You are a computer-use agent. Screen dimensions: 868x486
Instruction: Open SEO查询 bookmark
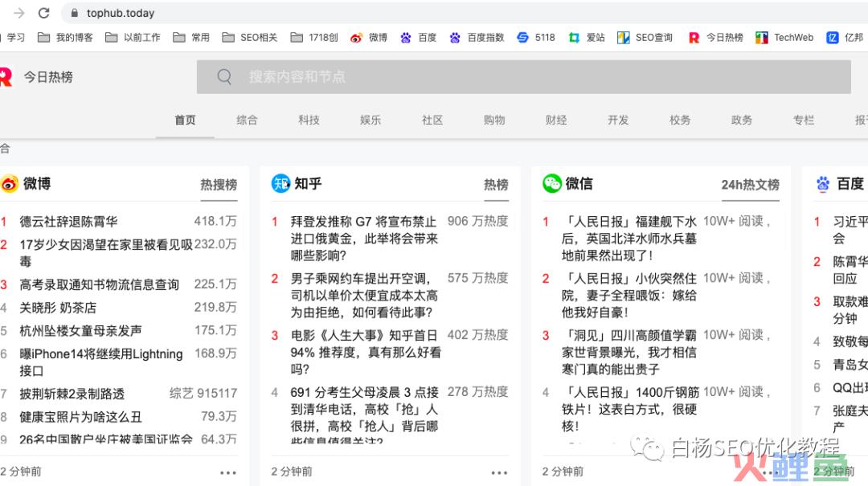tap(645, 38)
